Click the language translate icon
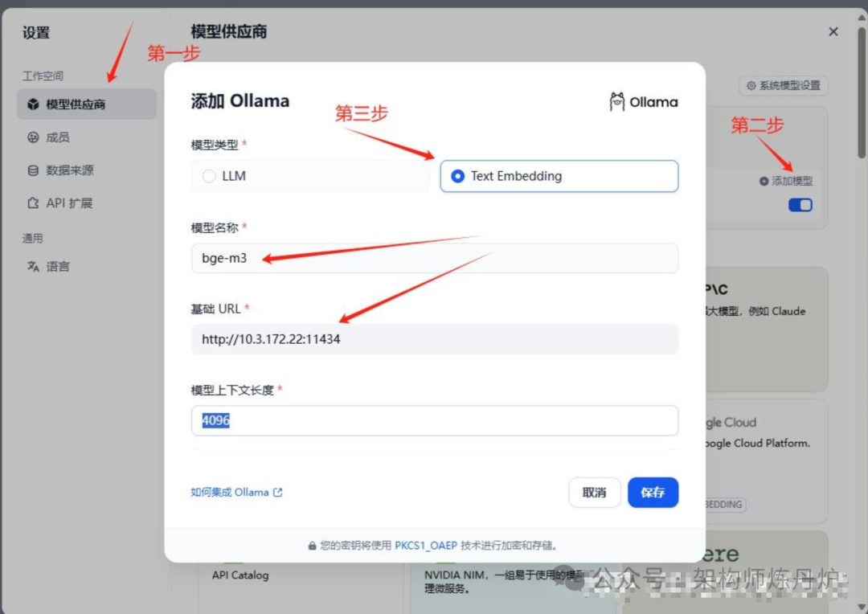Viewport: 868px width, 614px height. coord(33,266)
